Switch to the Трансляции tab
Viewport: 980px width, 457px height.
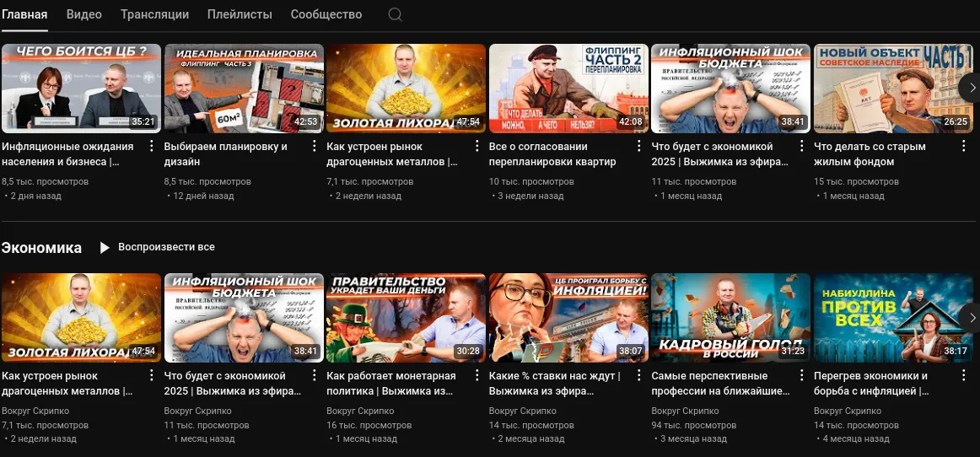click(154, 14)
